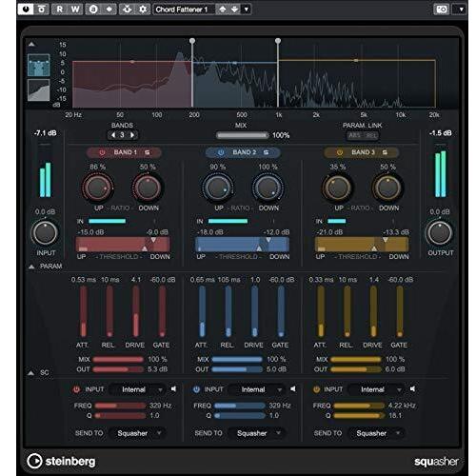This screenshot has width=476, height=476.
Task: Click the camera snapshot icon
Action: tap(442, 10)
